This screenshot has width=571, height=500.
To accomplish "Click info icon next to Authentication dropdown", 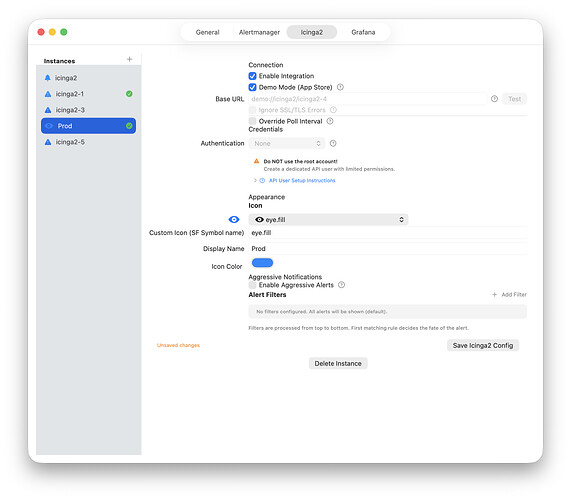I will point(333,143).
